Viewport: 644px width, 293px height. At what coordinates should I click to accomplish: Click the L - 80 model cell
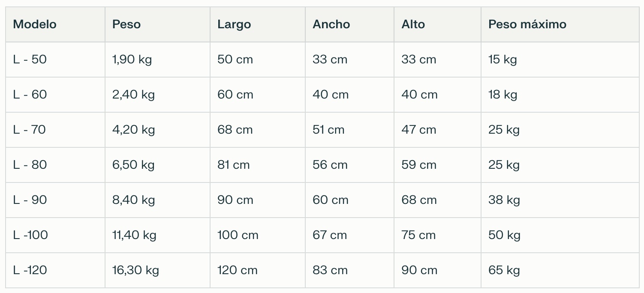(30, 165)
